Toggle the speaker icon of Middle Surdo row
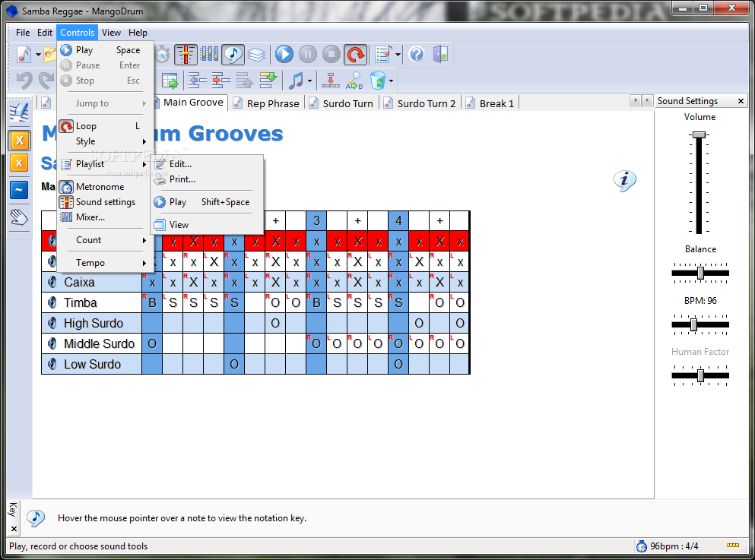The height and width of the screenshot is (560, 755). pyautogui.click(x=52, y=343)
